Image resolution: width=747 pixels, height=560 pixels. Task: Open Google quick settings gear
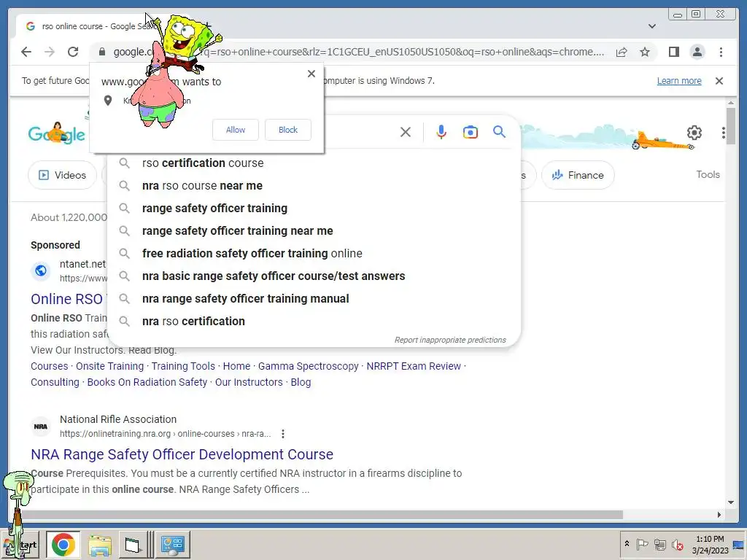point(694,133)
